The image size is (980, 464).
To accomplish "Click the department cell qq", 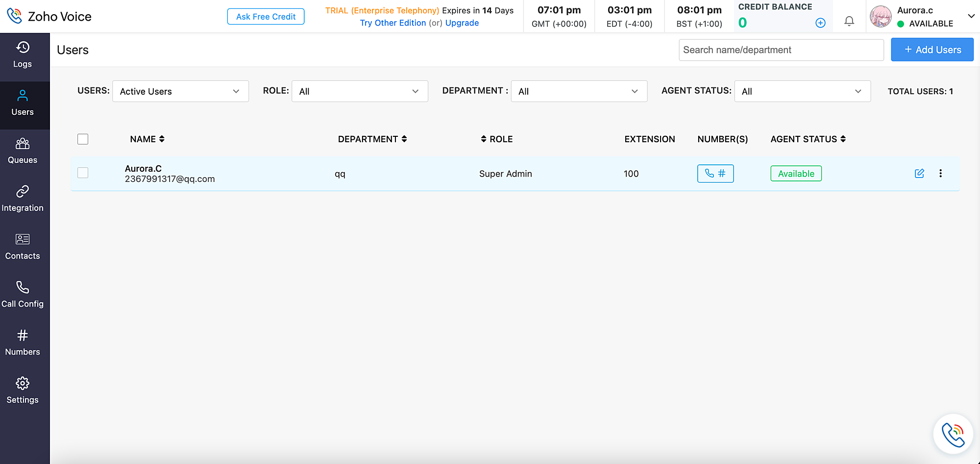I will [340, 174].
